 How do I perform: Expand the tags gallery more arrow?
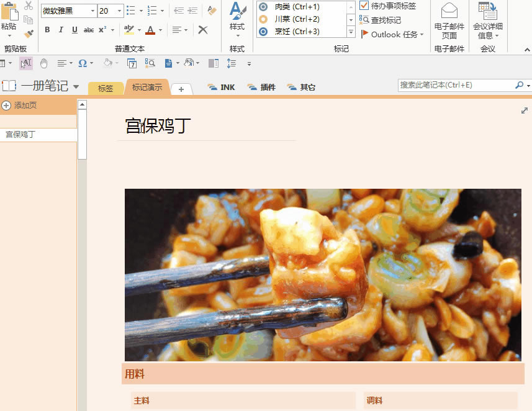coord(351,32)
